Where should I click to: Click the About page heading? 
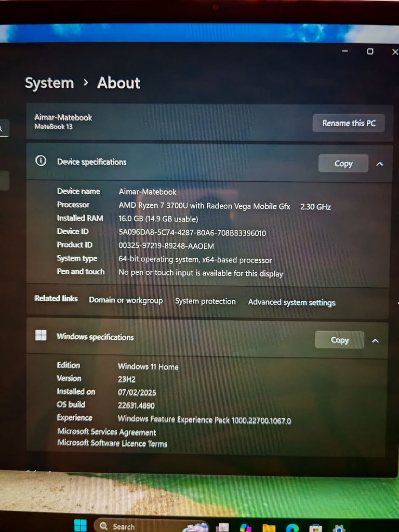click(x=119, y=83)
